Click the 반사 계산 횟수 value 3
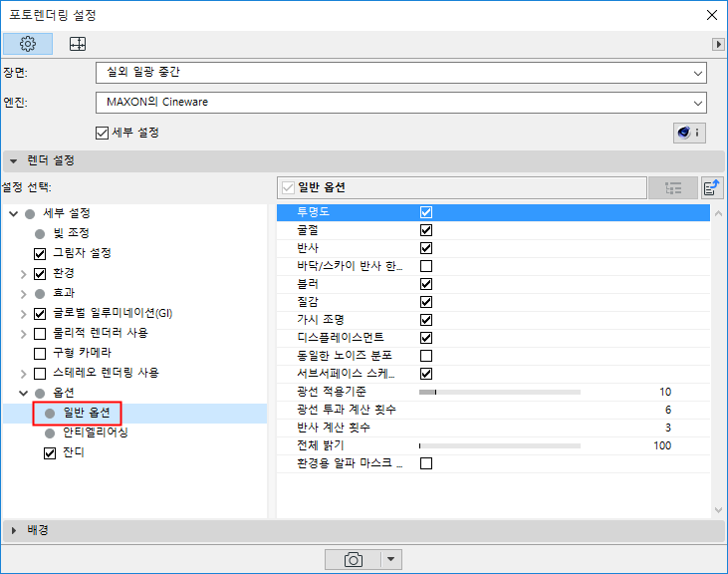 point(667,428)
